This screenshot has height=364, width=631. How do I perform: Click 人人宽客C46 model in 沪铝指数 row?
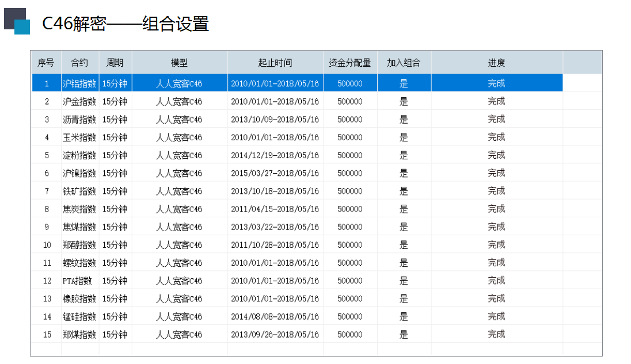pos(180,83)
